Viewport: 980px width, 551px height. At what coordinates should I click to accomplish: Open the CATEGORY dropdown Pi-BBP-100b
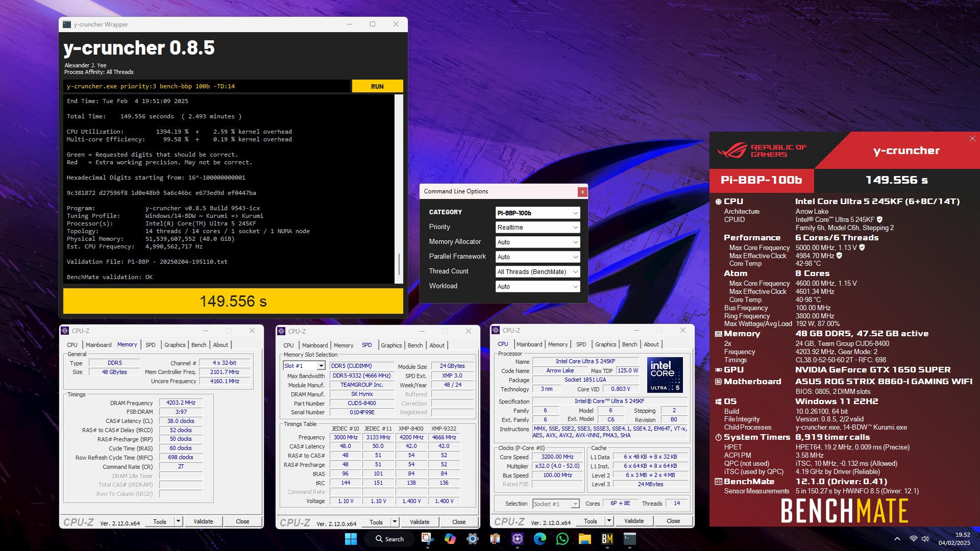click(x=537, y=213)
